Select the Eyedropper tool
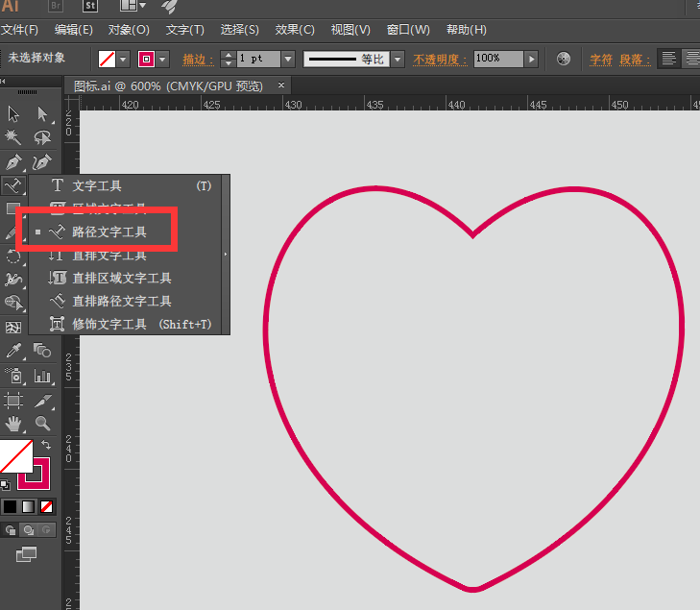Image resolution: width=700 pixels, height=610 pixels. point(13,351)
